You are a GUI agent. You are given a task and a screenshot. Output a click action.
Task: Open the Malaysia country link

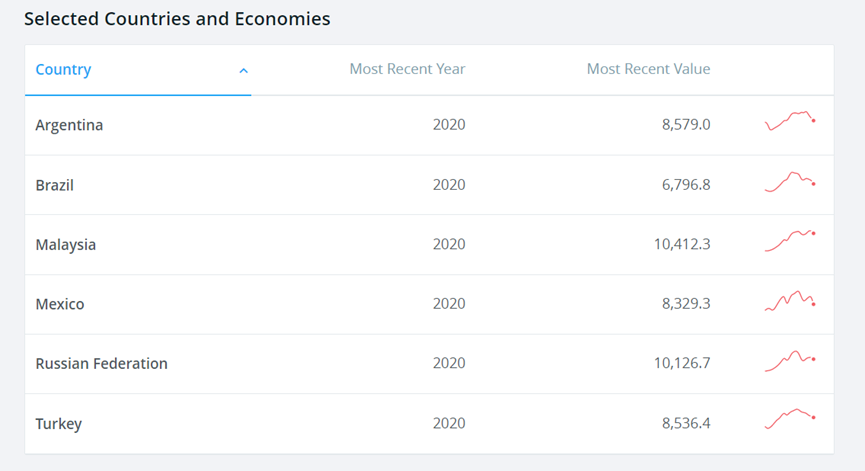point(66,245)
